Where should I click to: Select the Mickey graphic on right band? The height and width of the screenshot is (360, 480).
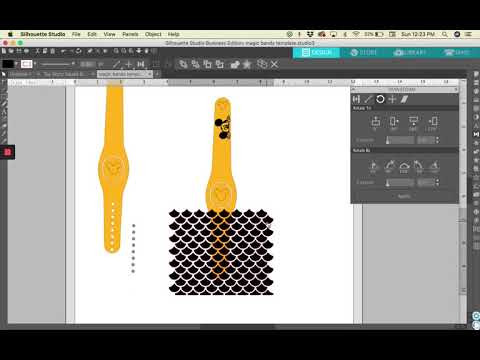coord(223,127)
